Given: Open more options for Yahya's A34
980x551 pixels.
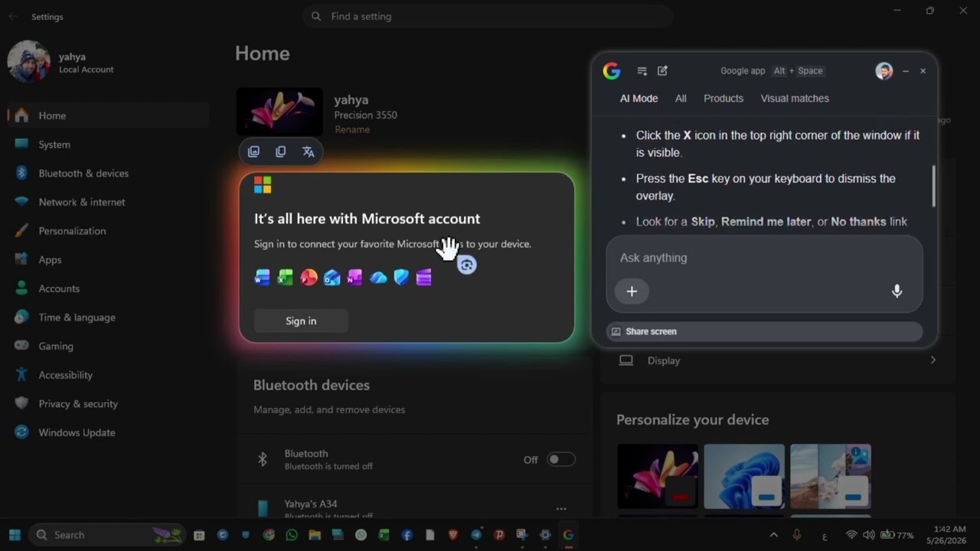Looking at the screenshot, I should [561, 509].
